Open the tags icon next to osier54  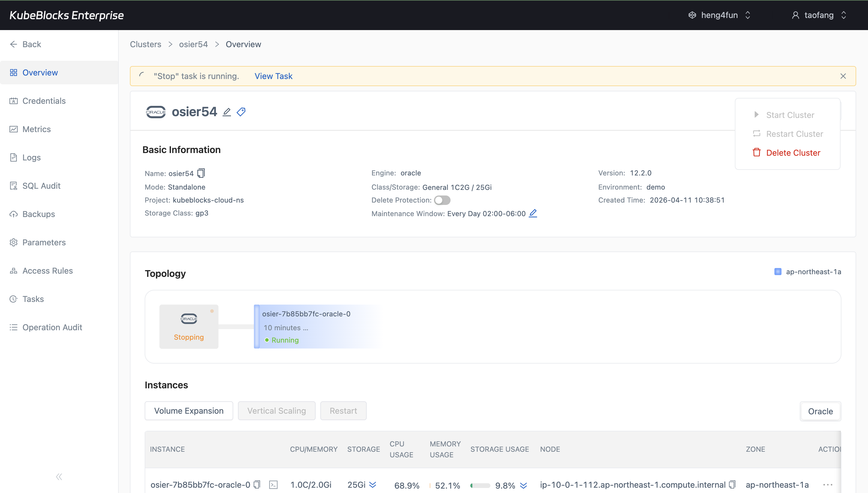(x=241, y=112)
